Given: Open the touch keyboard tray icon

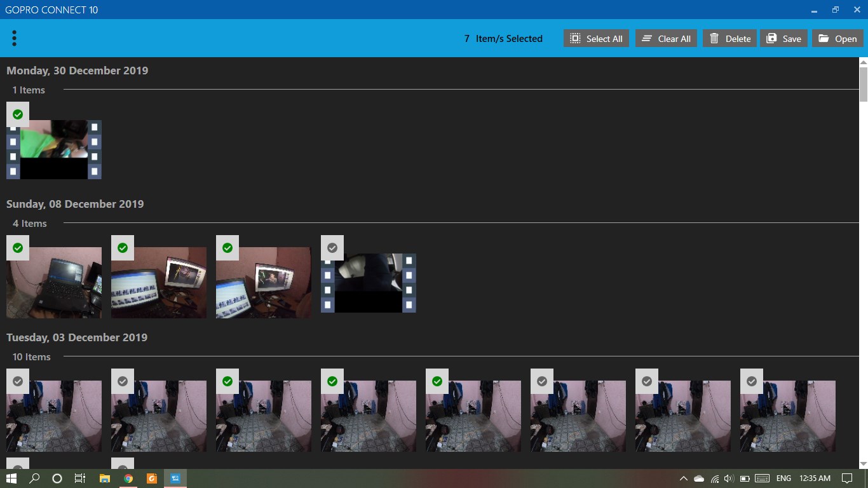Looking at the screenshot, I should pyautogui.click(x=763, y=478).
